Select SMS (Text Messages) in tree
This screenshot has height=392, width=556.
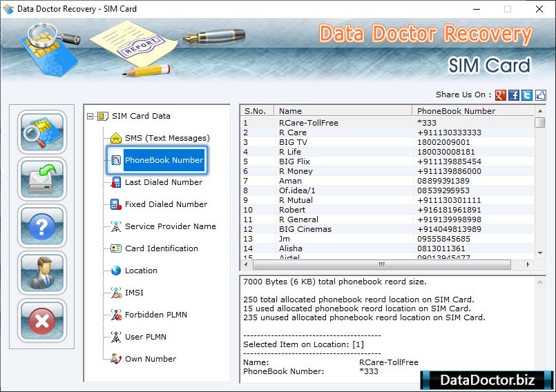[166, 138]
